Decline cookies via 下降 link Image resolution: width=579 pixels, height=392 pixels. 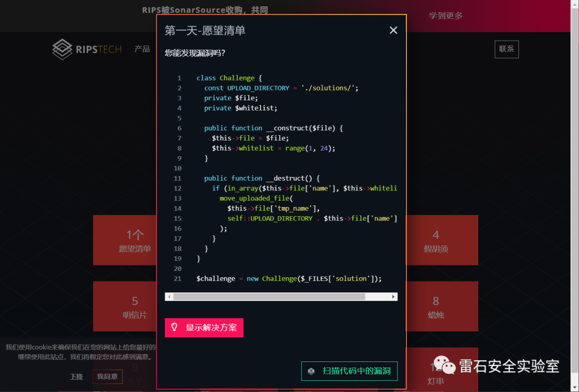(77, 376)
